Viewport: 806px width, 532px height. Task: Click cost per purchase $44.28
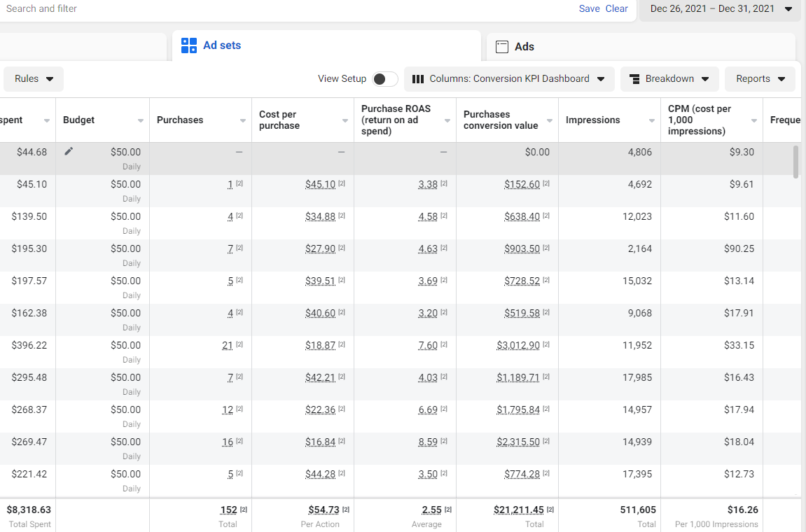tap(320, 474)
